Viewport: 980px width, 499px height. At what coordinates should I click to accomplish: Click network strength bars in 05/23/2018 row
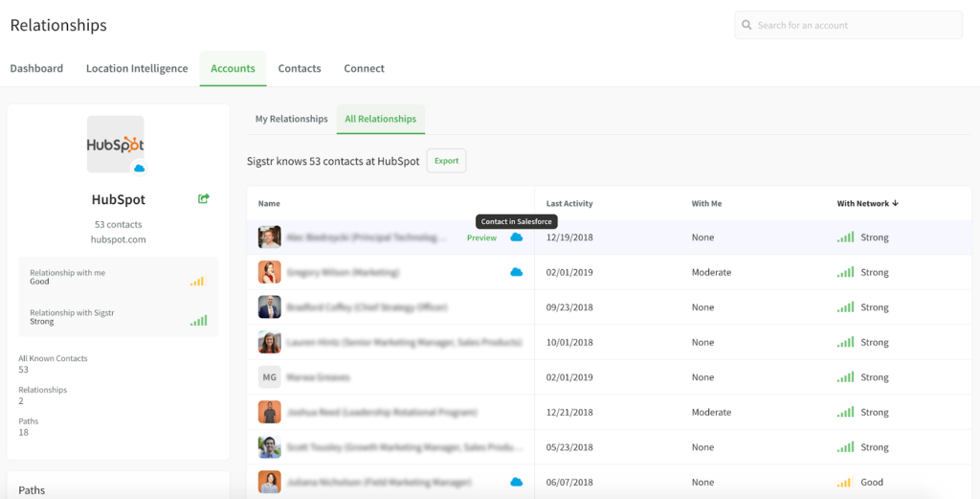[846, 447]
